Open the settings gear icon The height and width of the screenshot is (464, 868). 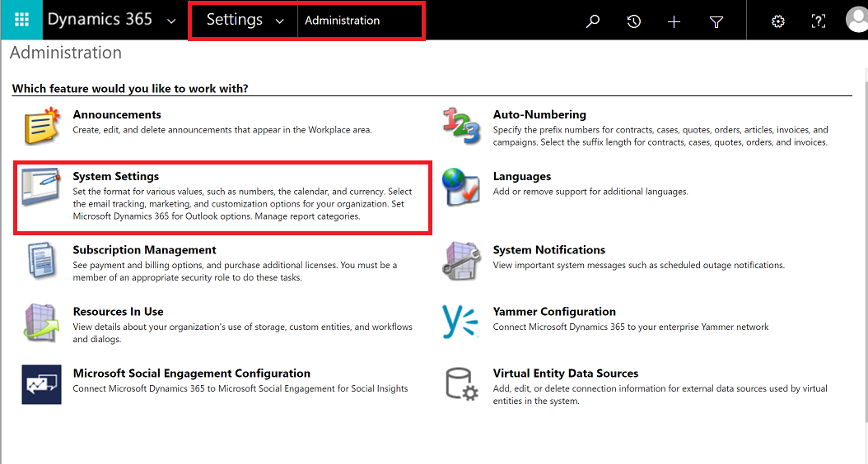pyautogui.click(x=777, y=21)
